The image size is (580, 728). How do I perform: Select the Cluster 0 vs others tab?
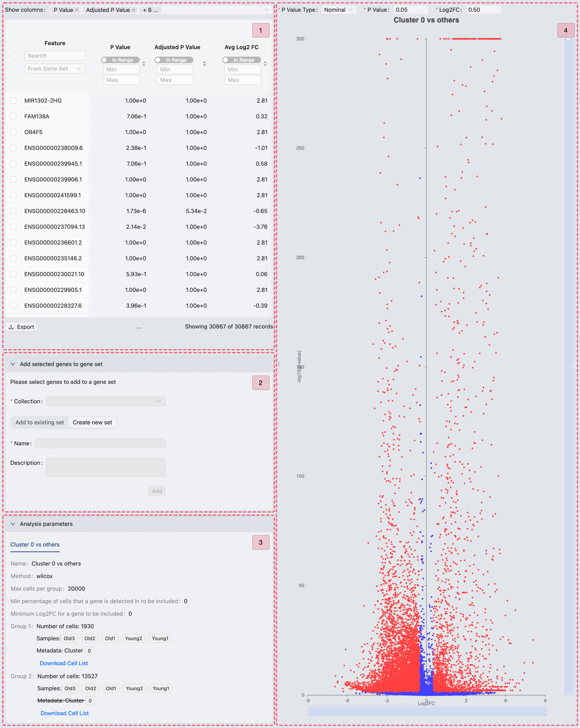point(35,544)
